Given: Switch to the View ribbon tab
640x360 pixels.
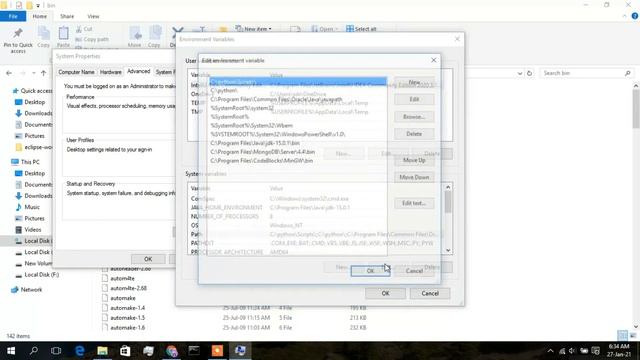Looking at the screenshot, I should (x=93, y=16).
